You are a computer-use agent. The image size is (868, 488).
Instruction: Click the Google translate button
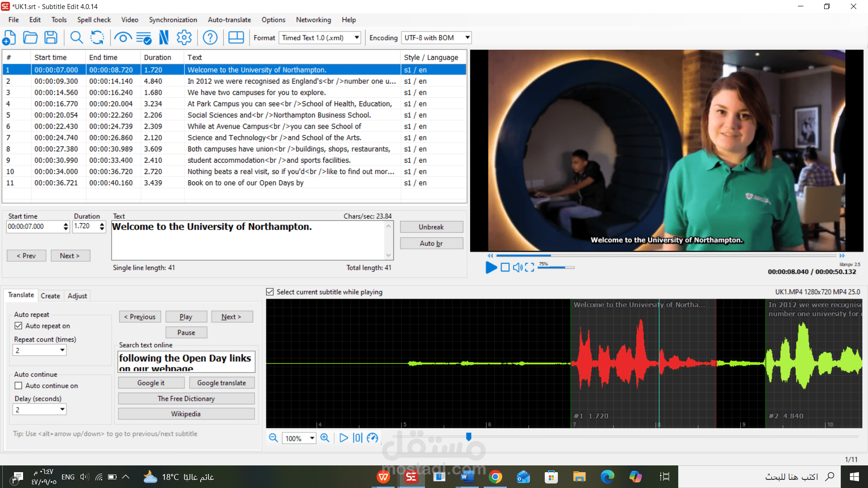[221, 383]
